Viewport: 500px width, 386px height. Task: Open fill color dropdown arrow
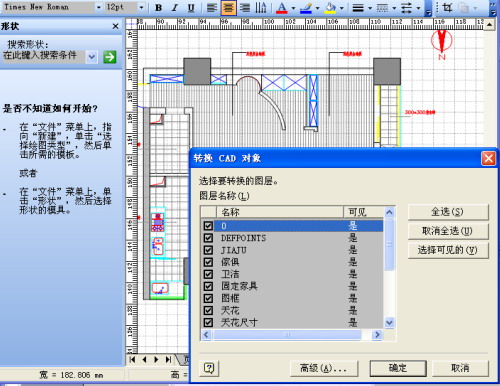(342, 8)
